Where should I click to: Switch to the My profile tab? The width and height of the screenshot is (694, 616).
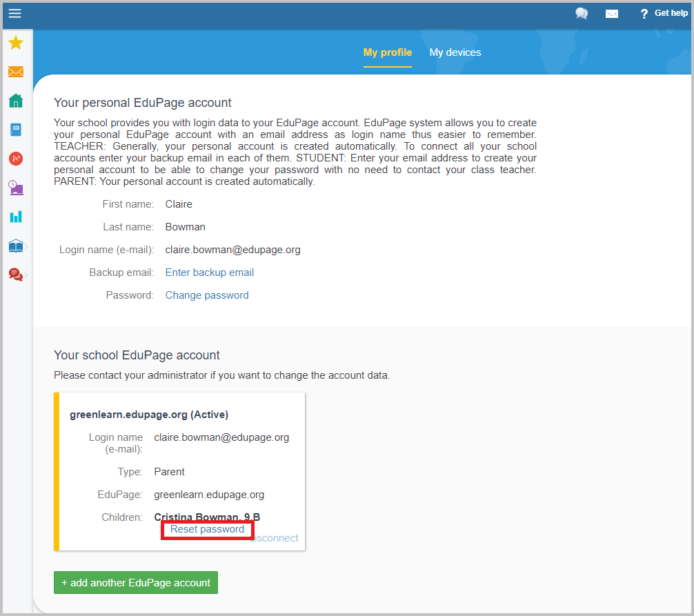[387, 52]
